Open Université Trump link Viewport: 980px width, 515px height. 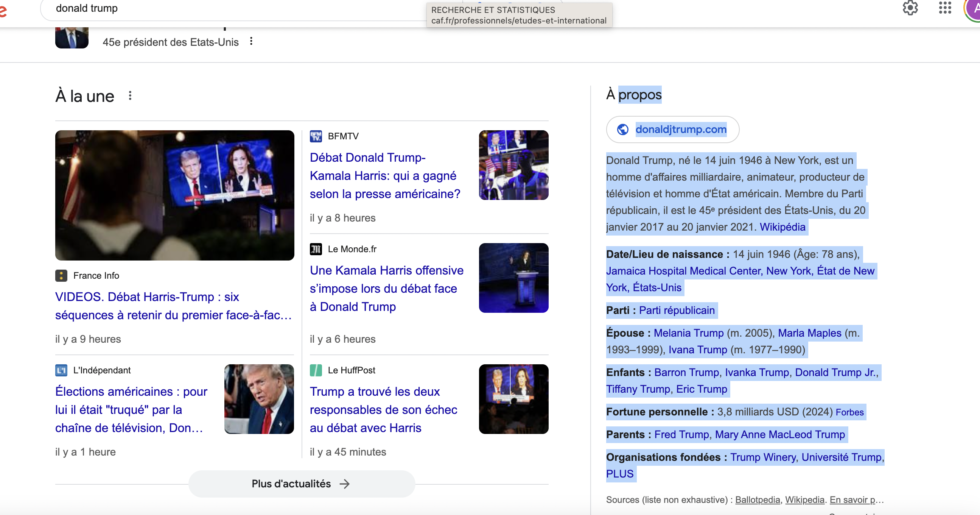pyautogui.click(x=842, y=457)
